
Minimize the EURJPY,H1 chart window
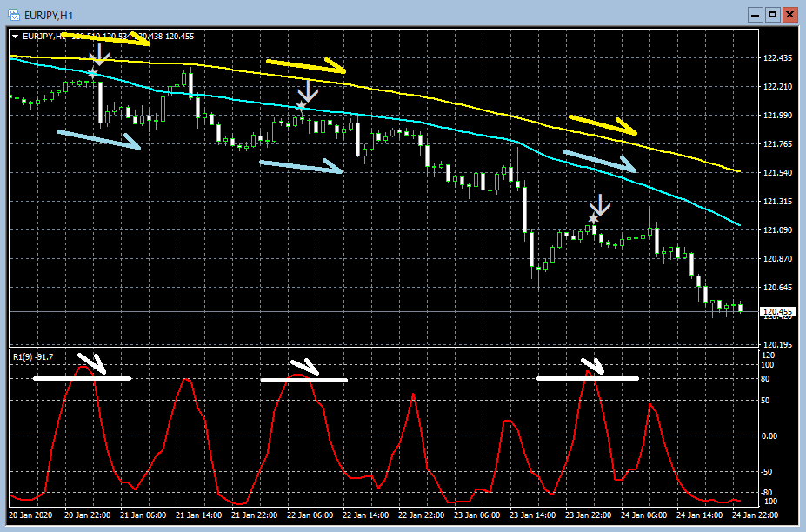click(755, 15)
